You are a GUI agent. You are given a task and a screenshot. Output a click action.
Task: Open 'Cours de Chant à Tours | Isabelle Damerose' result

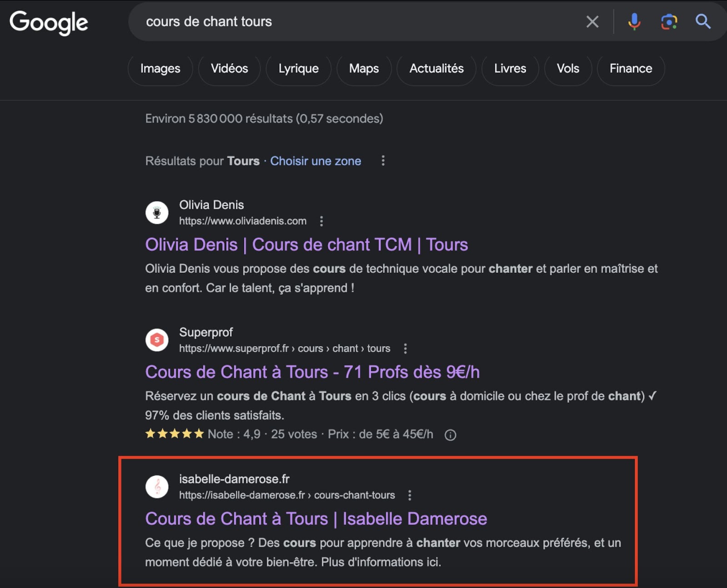[x=316, y=519]
